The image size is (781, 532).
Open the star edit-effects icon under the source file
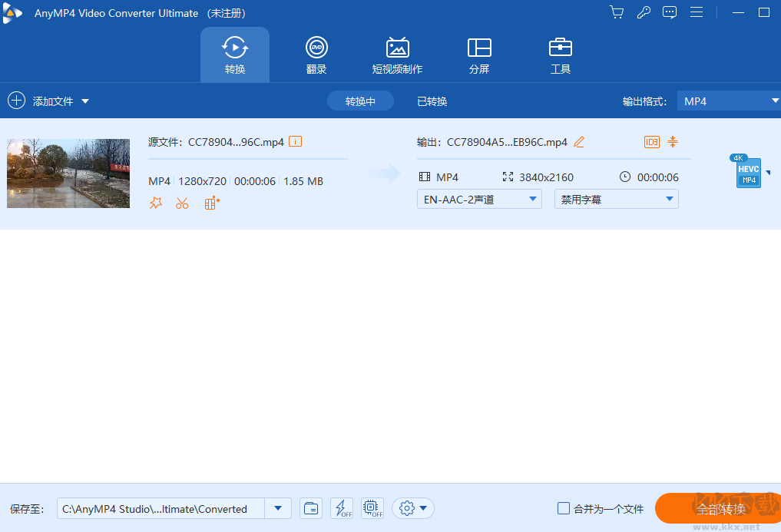point(156,203)
